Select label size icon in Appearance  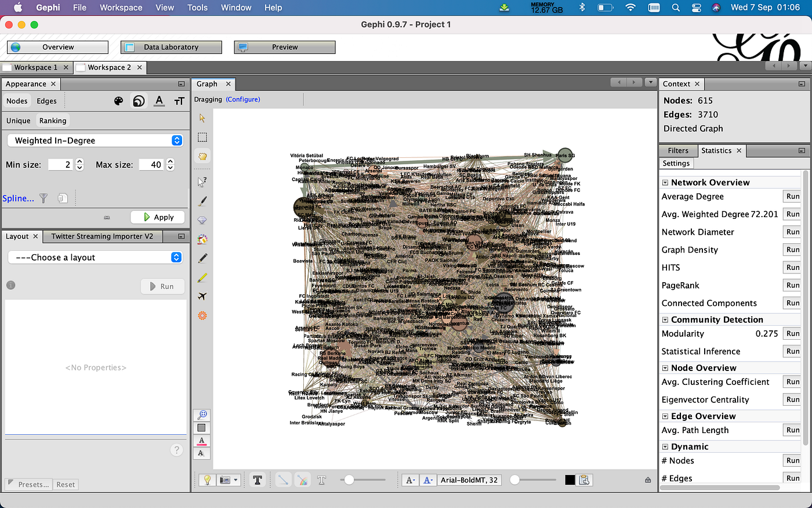[179, 101]
